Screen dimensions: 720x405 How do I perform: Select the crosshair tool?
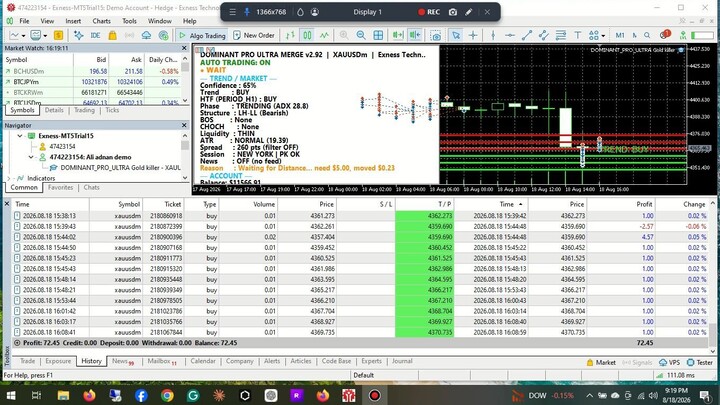[472, 35]
